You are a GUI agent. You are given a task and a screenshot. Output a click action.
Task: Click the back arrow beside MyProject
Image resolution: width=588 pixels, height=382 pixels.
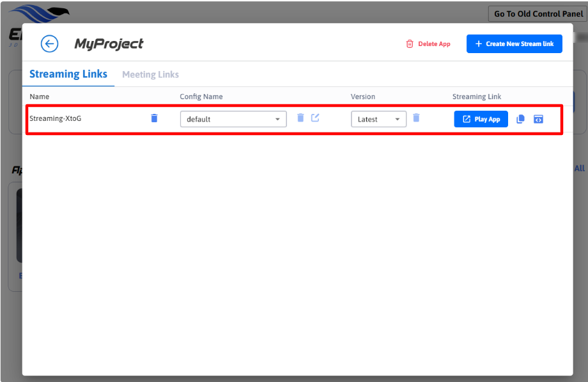49,44
